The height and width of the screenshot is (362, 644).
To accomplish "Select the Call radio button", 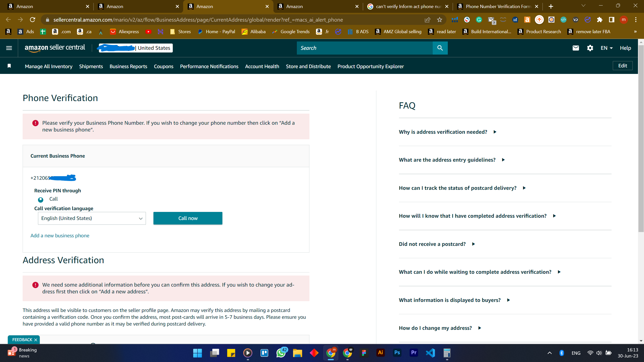I will click(41, 200).
